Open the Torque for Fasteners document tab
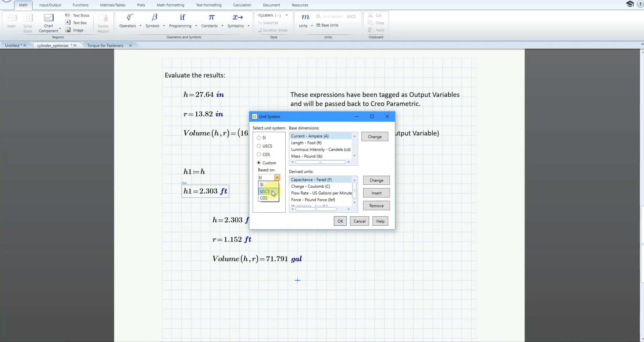This screenshot has width=644, height=342. 105,46
